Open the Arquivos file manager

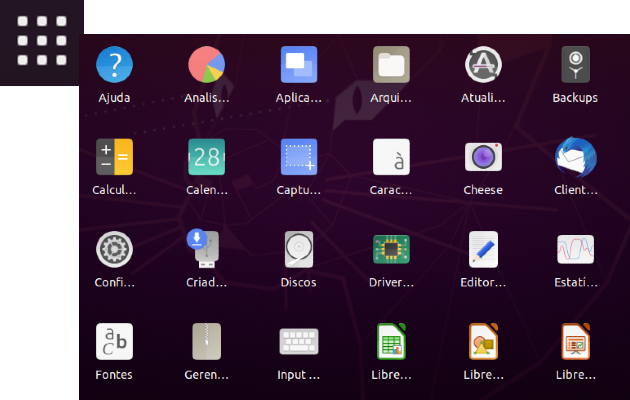click(391, 65)
